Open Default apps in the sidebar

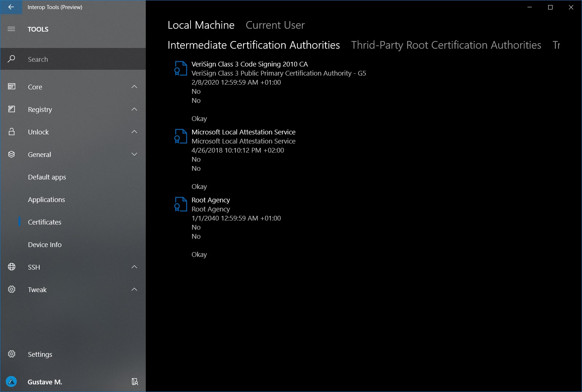point(47,177)
